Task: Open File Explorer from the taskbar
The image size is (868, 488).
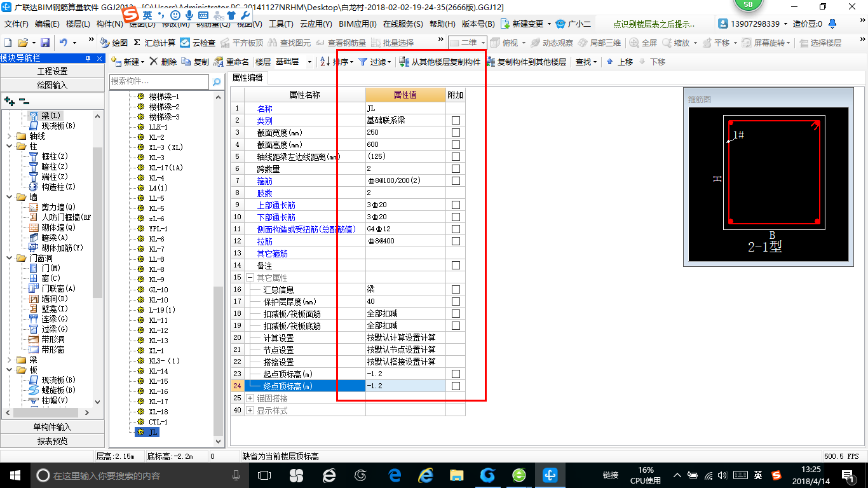Action: [x=456, y=475]
